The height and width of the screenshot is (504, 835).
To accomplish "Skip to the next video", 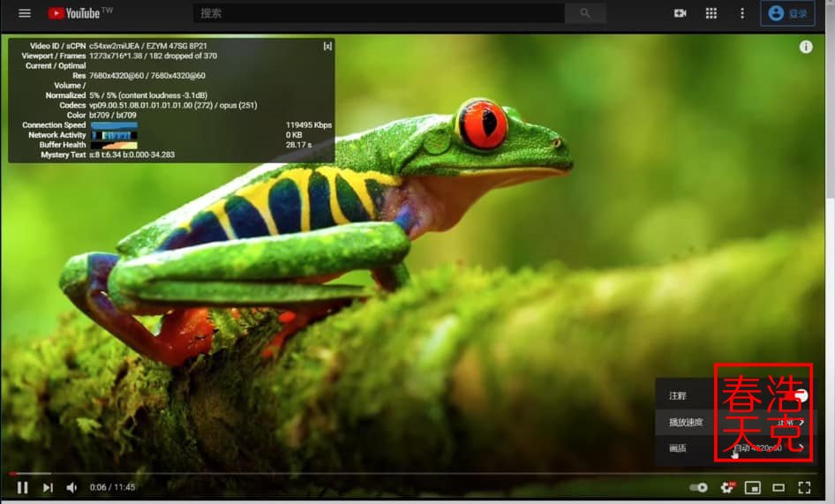I will [48, 487].
